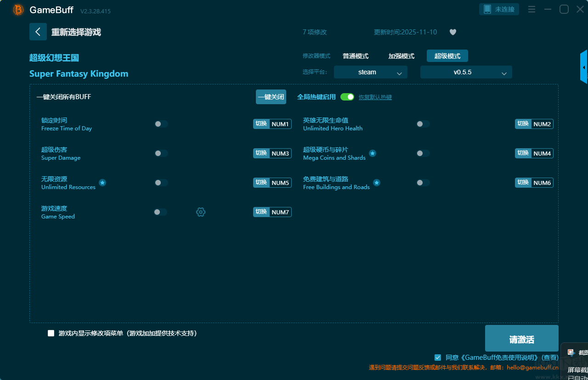Click the Game Speed label
Image resolution: width=588 pixels, height=380 pixels.
58,217
